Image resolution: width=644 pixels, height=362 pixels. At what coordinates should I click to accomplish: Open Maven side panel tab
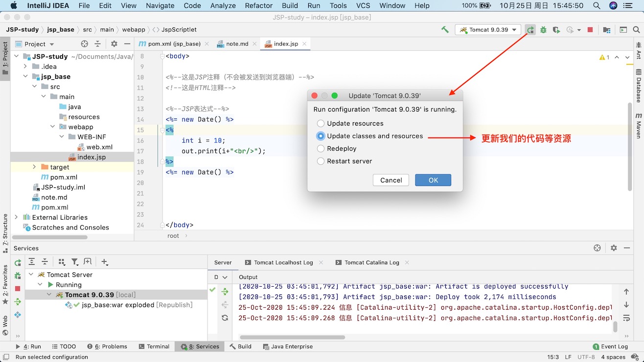point(639,125)
